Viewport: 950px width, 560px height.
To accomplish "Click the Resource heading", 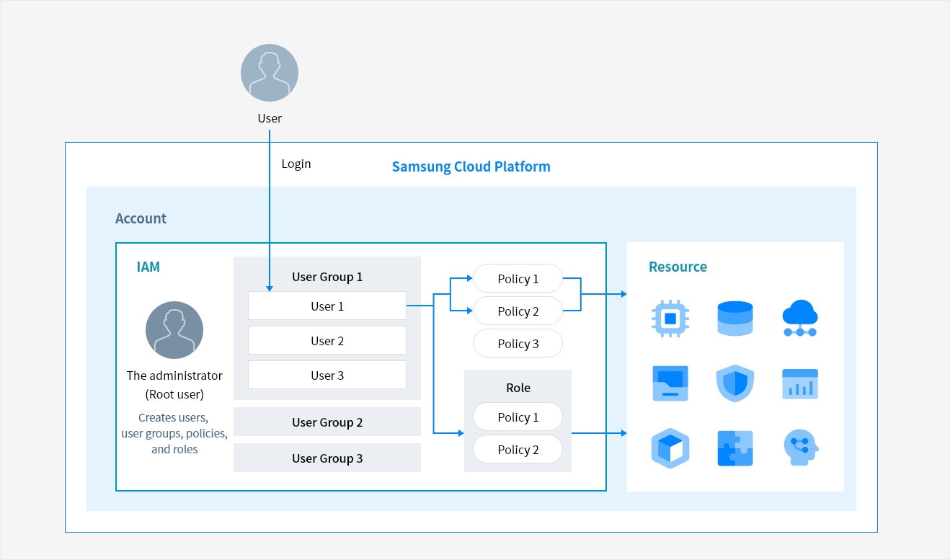I will click(678, 267).
